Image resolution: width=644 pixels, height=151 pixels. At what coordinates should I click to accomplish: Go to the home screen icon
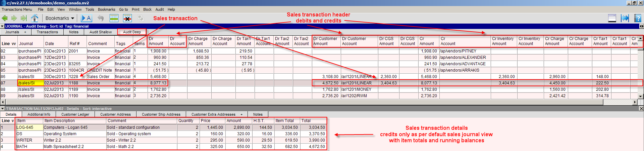[35, 18]
